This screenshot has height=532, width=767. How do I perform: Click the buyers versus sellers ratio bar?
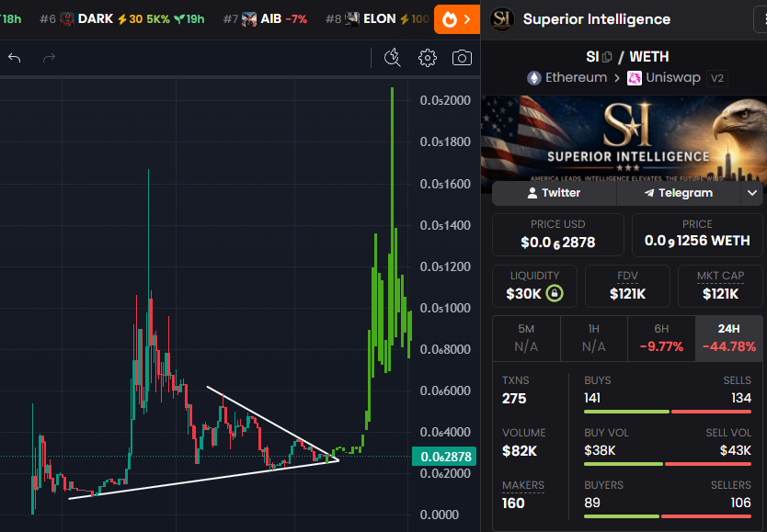click(667, 516)
